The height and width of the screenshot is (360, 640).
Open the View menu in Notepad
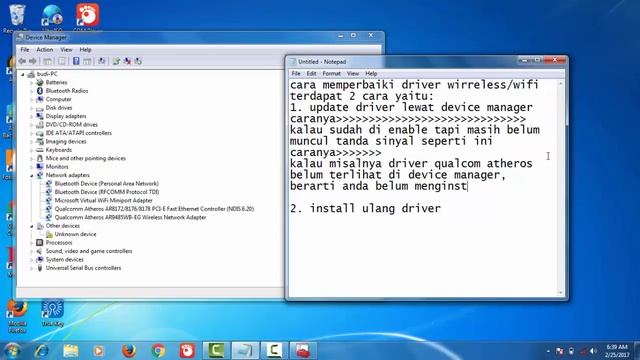353,73
